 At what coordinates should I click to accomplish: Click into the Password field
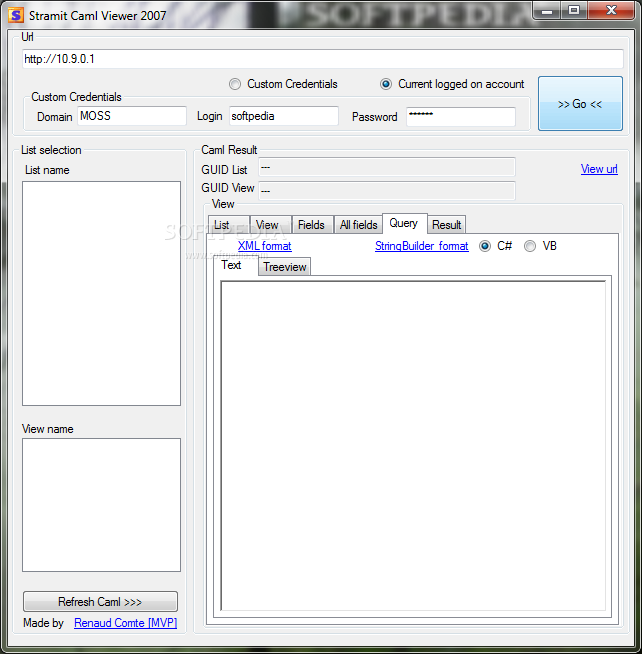tap(461, 117)
